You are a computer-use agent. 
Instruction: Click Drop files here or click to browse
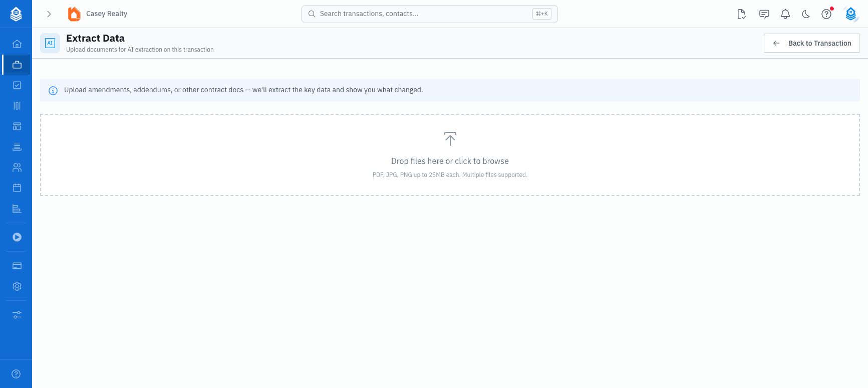coord(450,161)
